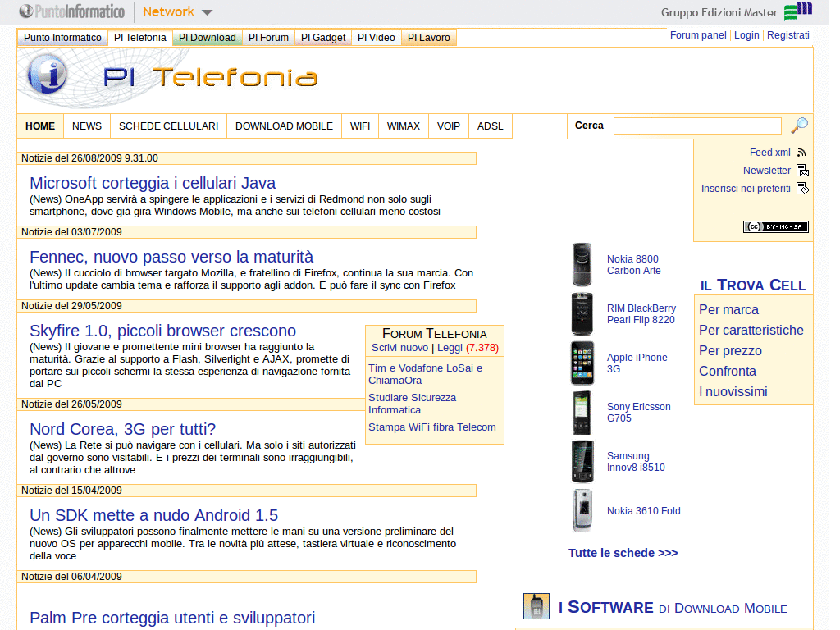Open the ADSL menu item
840x630 pixels.
coord(491,126)
